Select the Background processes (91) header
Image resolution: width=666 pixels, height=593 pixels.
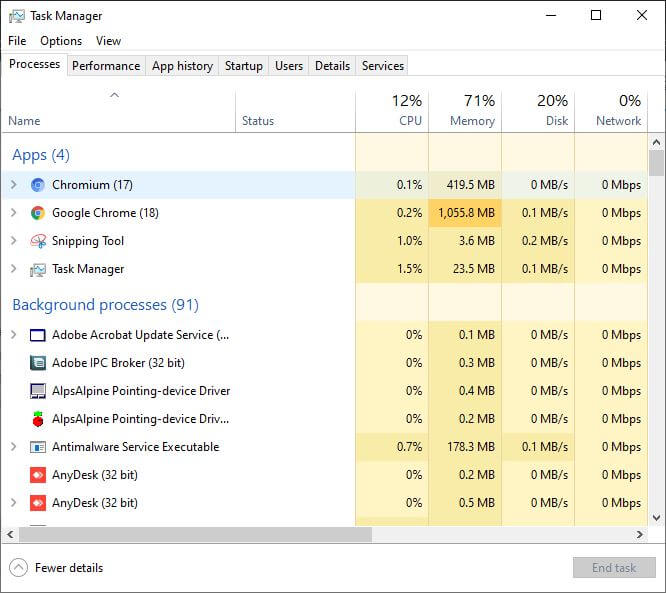105,305
